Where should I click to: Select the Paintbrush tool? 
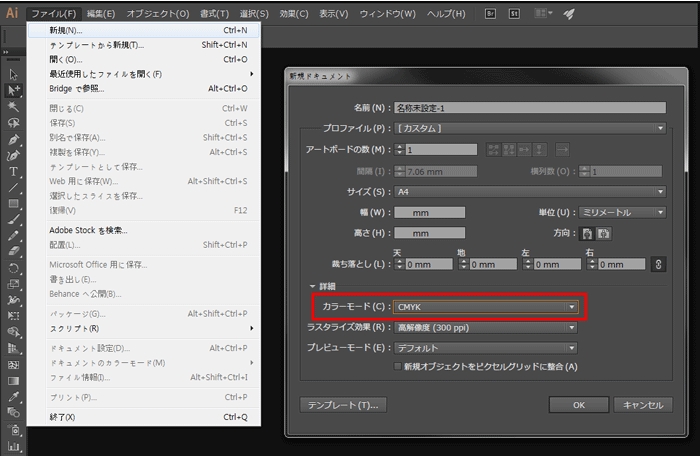(13, 220)
